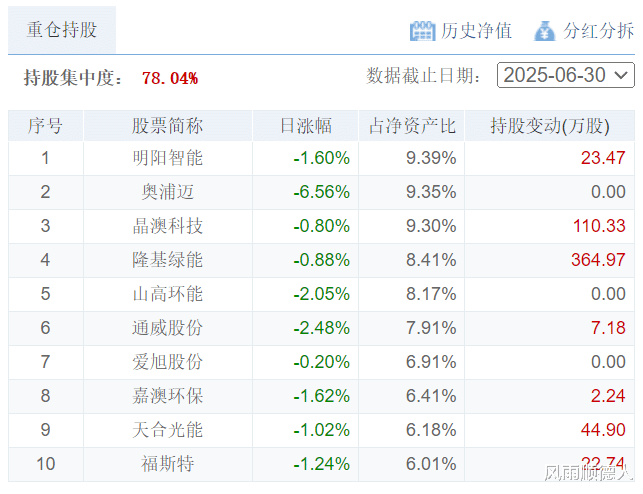Click the 股票简称 column header

167,125
